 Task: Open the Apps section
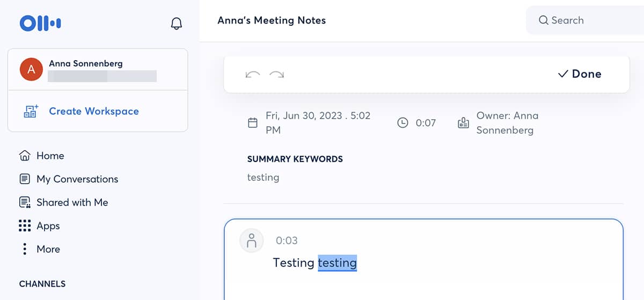click(48, 226)
